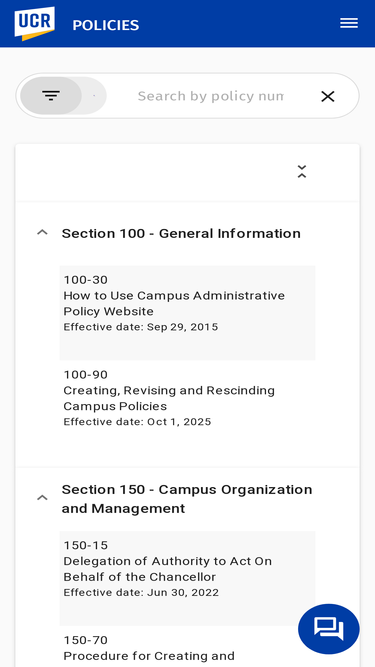Click Effective date Jun 30, 2022 line
This screenshot has width=375, height=667.
(x=141, y=593)
